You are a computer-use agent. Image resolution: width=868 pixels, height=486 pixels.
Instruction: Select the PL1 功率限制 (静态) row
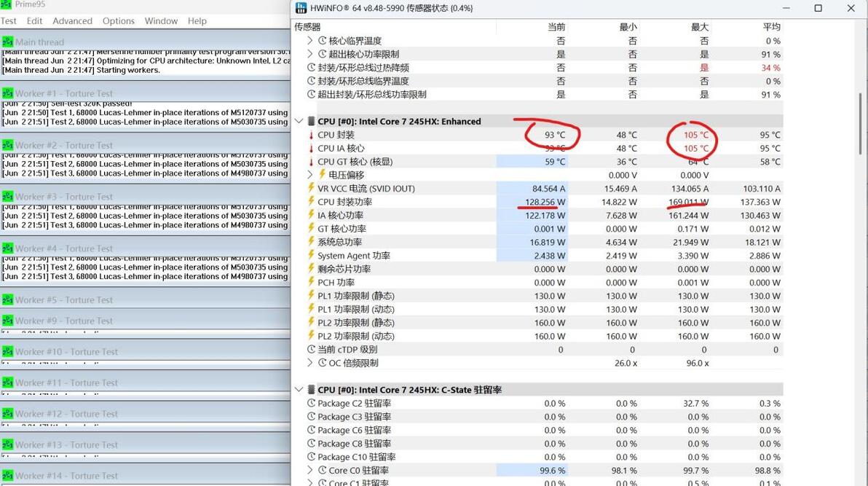[544, 296]
